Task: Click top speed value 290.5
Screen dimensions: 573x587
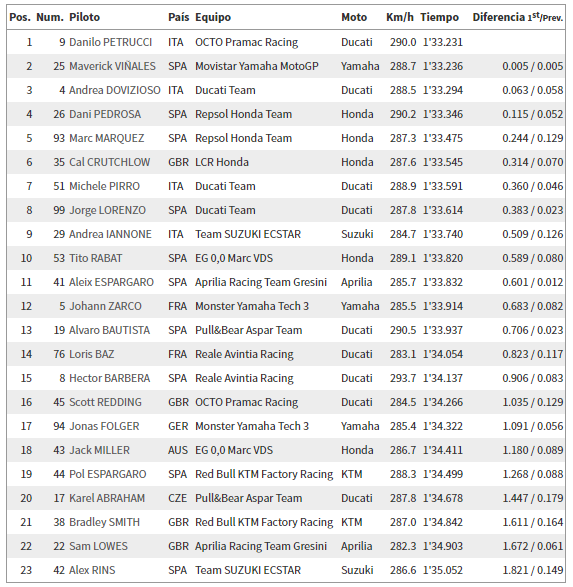Action: pos(403,330)
